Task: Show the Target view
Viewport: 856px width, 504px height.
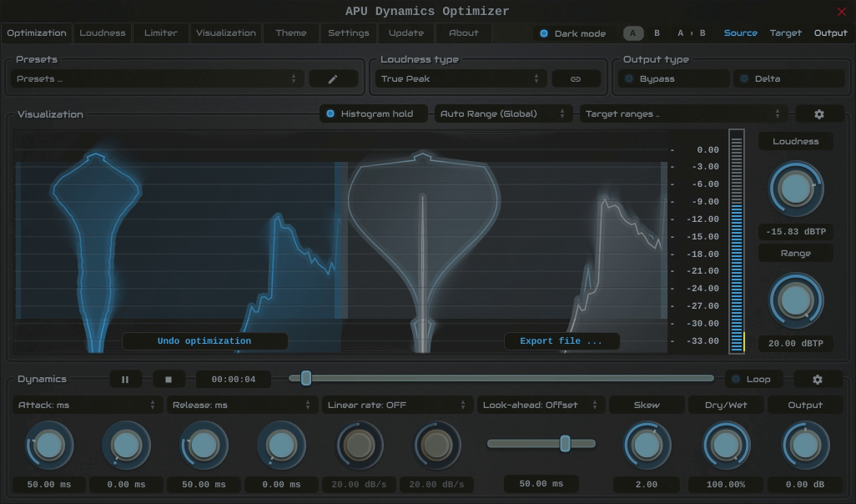Action: tap(786, 33)
